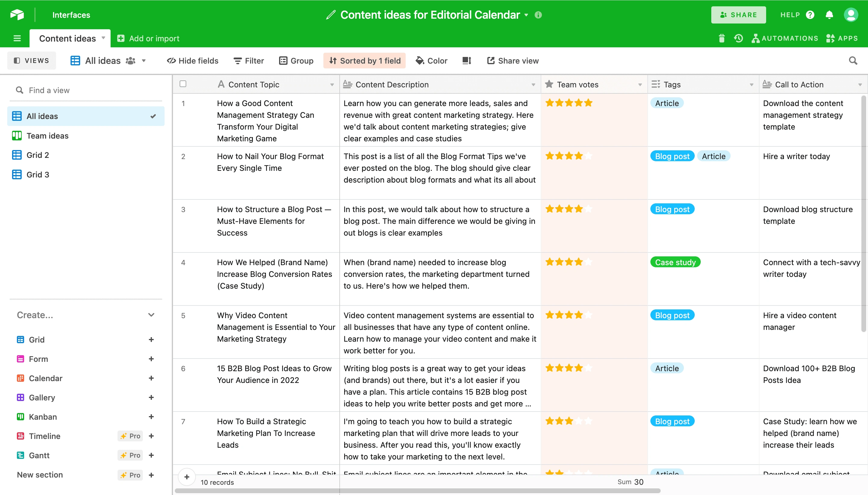Toggle the Views sidebar button

tap(32, 61)
